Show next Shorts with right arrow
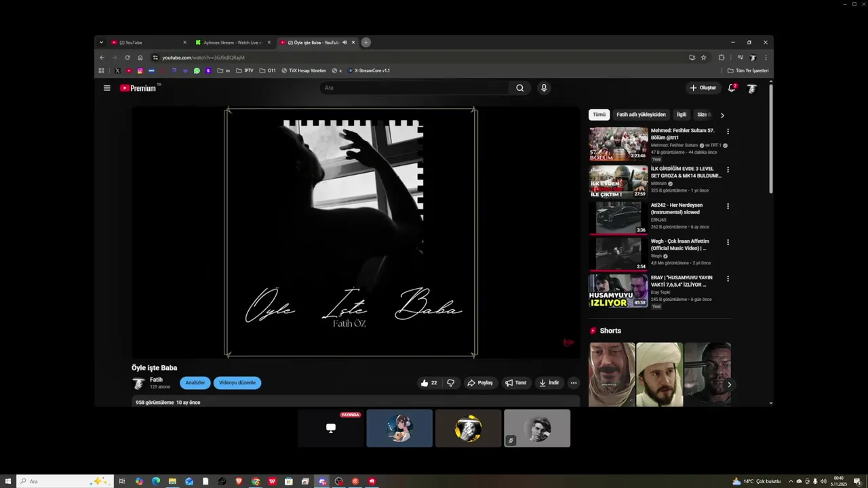868x488 pixels. (729, 384)
